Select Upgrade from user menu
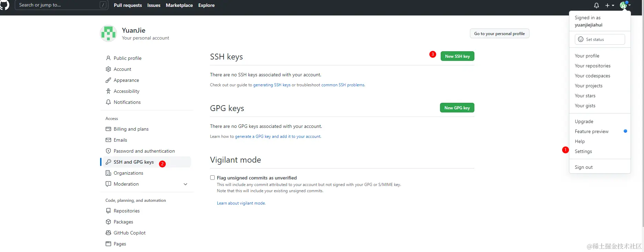Viewport: 644px width, 252px height. [600, 121]
